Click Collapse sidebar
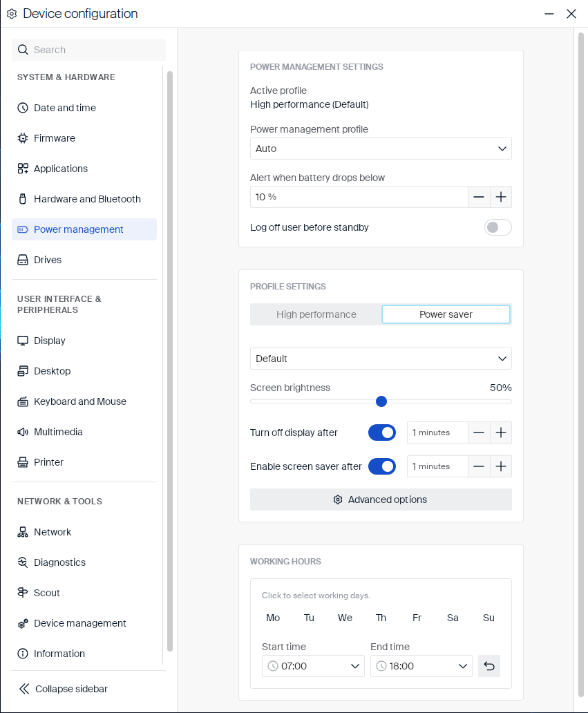 63,689
